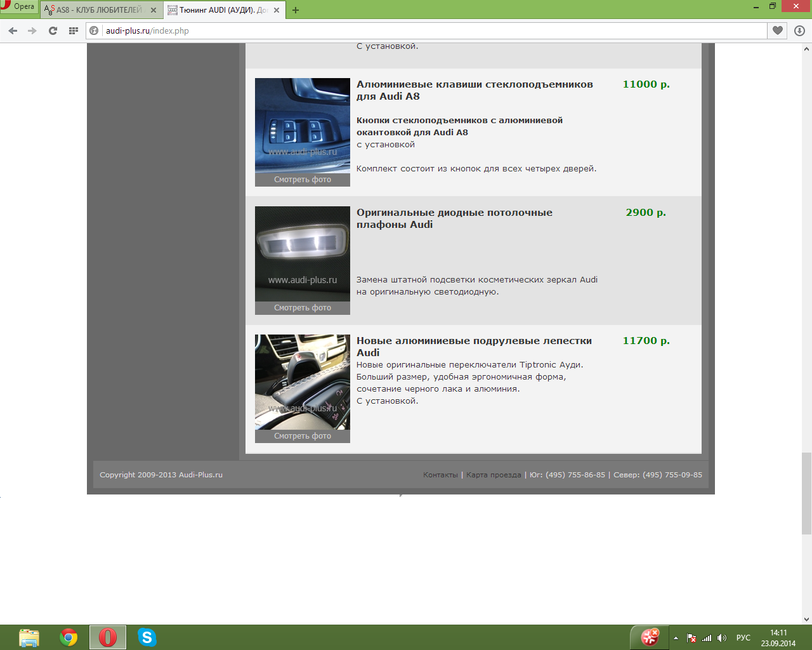
Task: Open the Карта проезда footer link
Action: pos(494,475)
